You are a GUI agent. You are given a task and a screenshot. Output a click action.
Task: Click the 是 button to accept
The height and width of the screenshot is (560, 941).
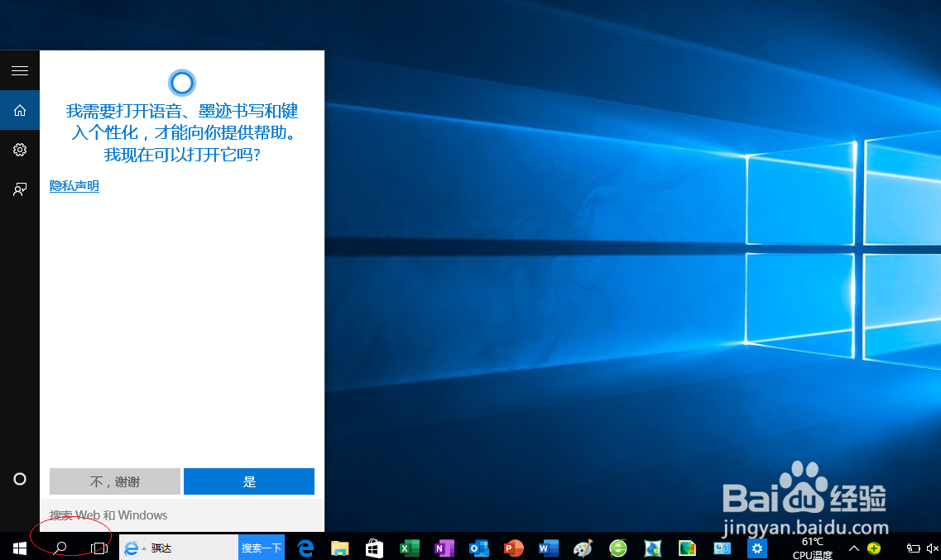(248, 481)
